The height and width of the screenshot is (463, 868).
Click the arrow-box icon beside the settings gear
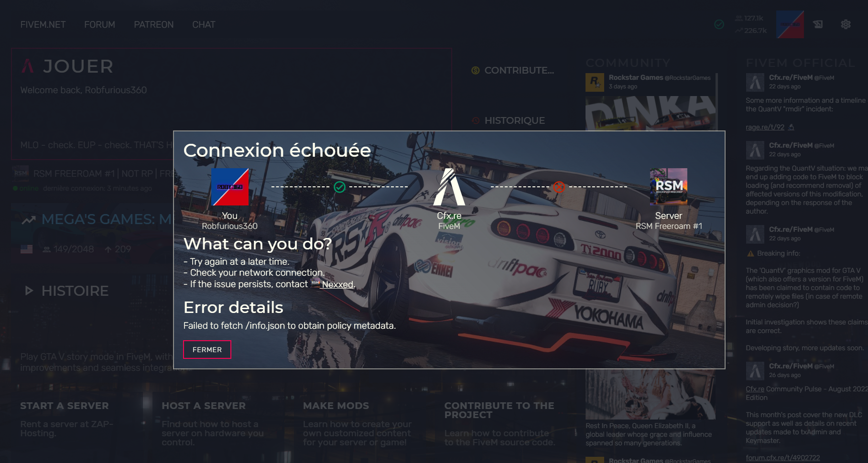(x=818, y=24)
